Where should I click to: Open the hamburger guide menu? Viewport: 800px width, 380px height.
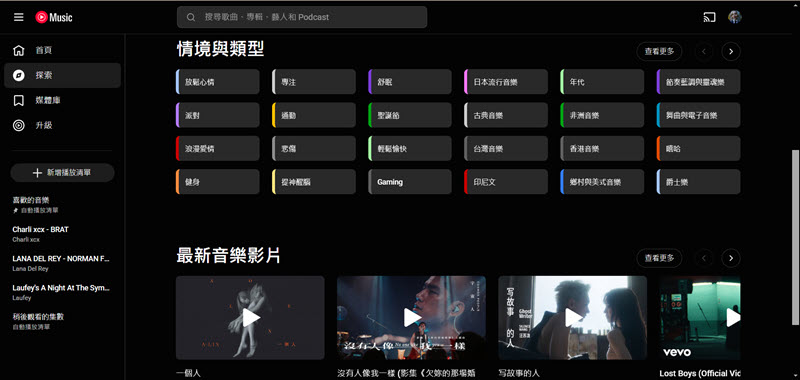pos(18,17)
